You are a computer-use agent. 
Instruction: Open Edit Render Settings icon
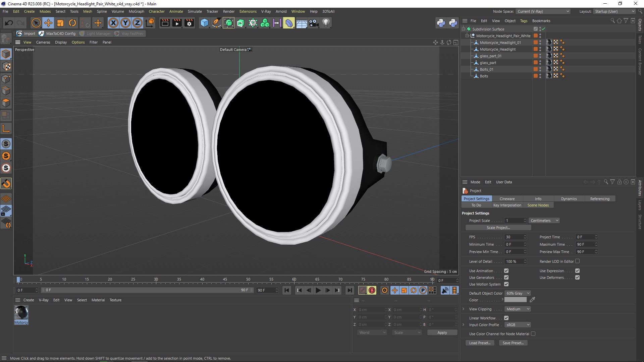click(190, 23)
